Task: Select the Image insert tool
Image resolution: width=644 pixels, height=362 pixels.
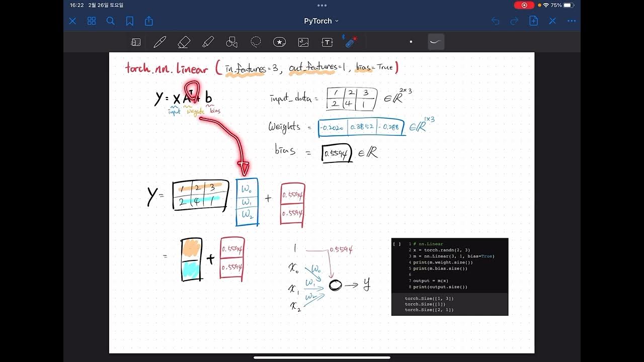Action: (303, 42)
